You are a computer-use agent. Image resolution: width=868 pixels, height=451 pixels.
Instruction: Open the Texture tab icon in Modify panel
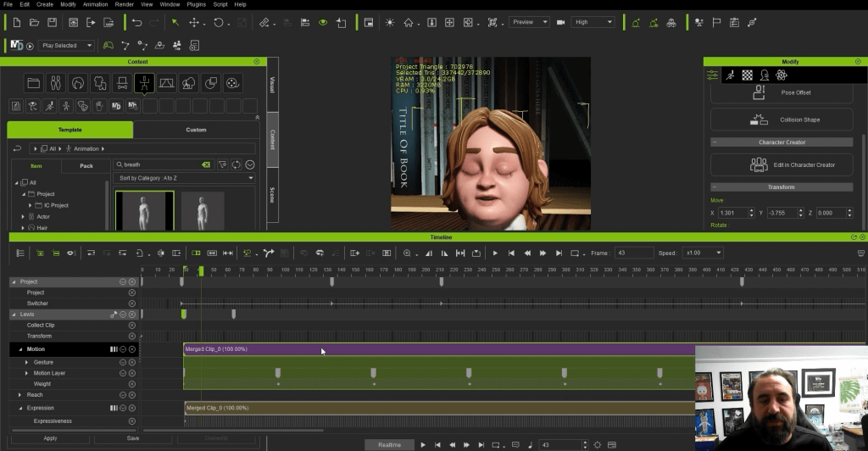tap(747, 75)
